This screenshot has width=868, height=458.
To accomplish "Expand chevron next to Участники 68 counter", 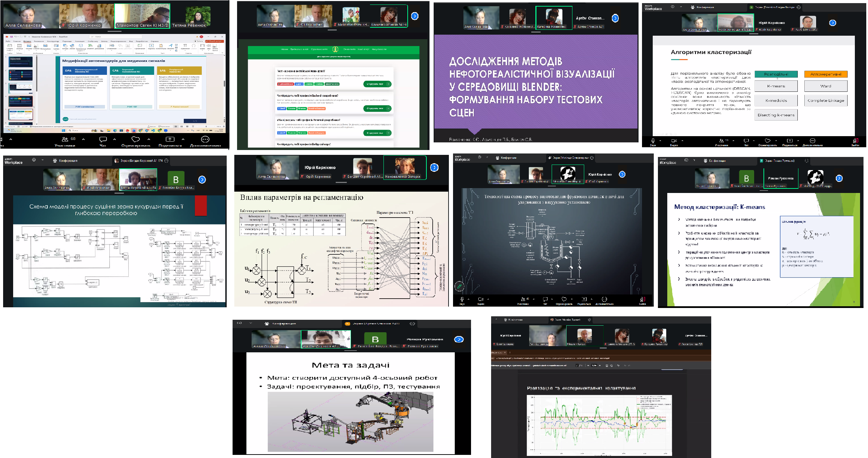I will (83, 139).
